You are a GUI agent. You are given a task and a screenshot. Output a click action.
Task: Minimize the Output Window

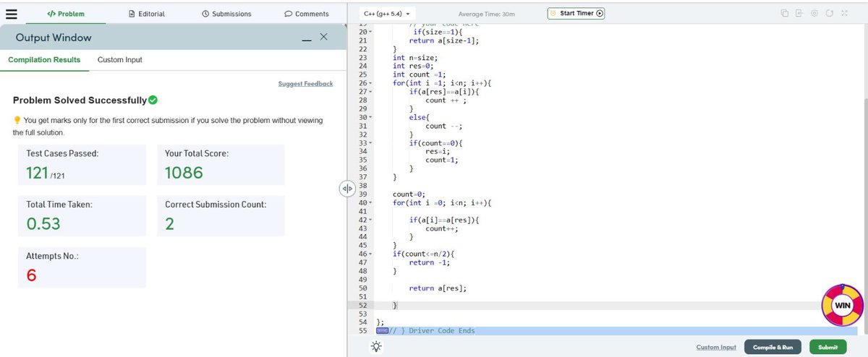coord(307,39)
